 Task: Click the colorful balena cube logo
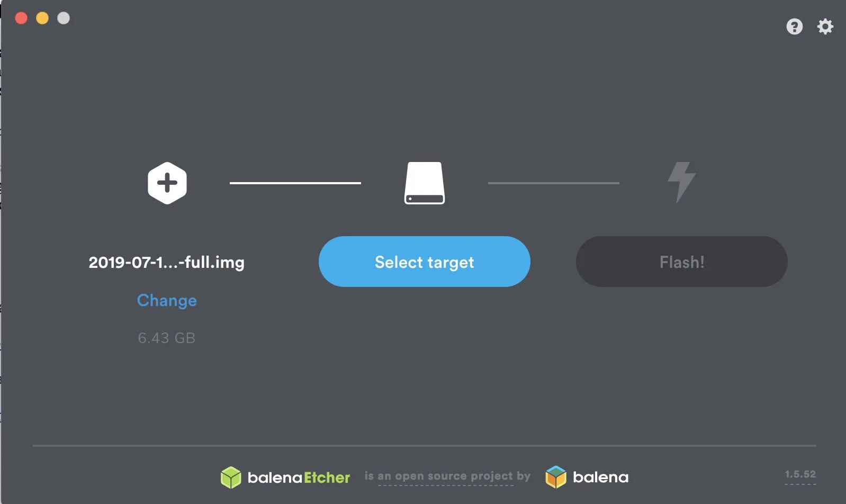pyautogui.click(x=556, y=477)
